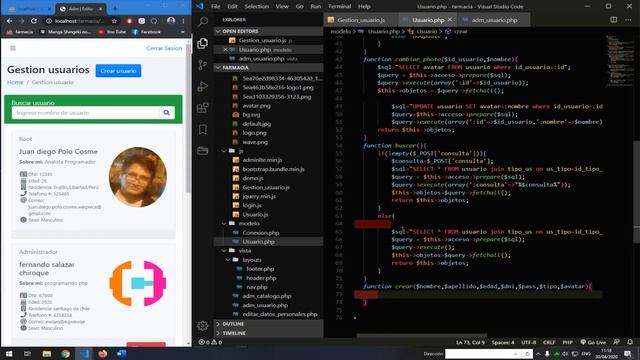Open Chrome menu three dots
Screen dimensions: 640x360
[183, 21]
